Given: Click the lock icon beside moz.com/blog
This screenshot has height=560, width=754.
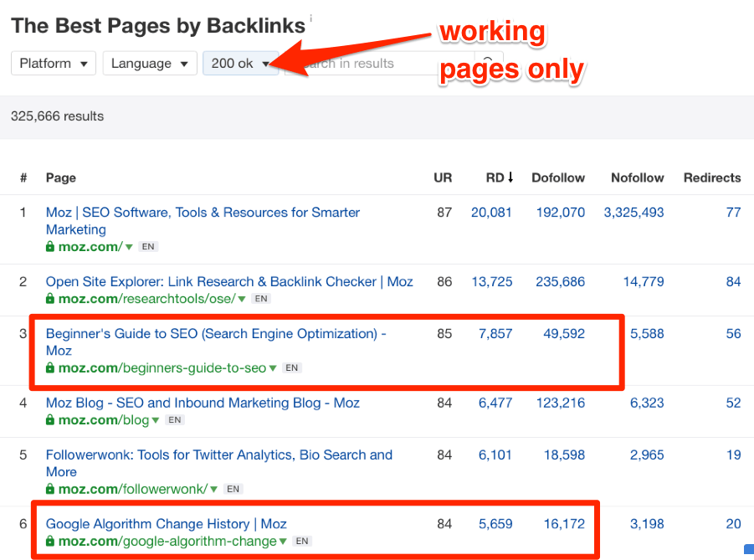Looking at the screenshot, I should pyautogui.click(x=50, y=420).
